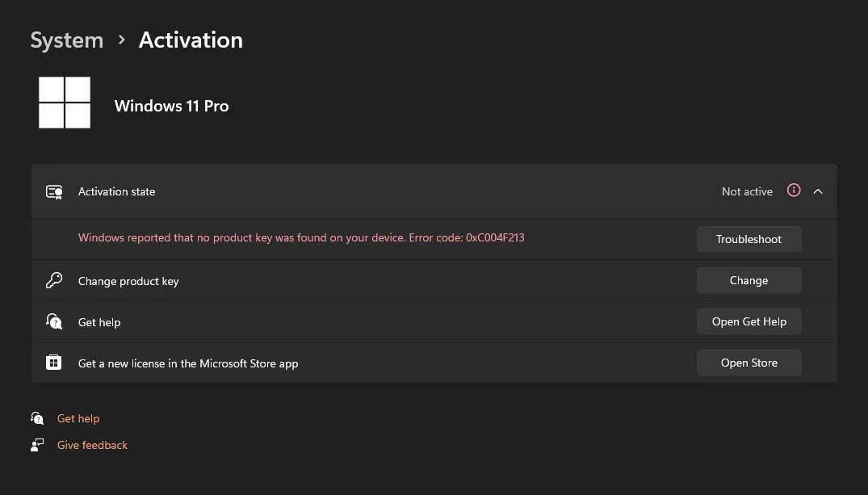The image size is (868, 495).
Task: Run the Troubleshoot button
Action: click(748, 239)
